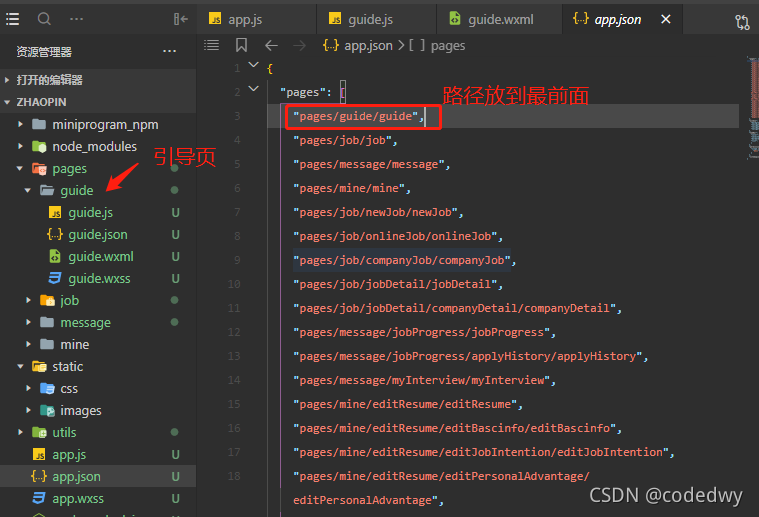Click the blue icon of guide.wxss file
This screenshot has width=759, height=517.
55,278
